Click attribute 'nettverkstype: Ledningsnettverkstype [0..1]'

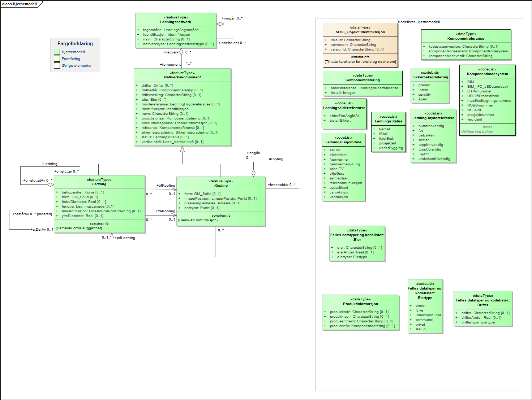pyautogui.click(x=179, y=44)
